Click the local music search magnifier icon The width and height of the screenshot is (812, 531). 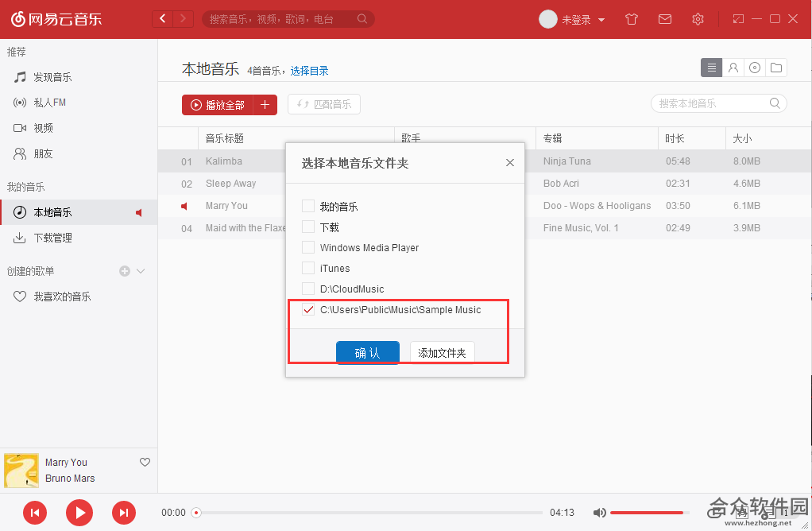775,103
